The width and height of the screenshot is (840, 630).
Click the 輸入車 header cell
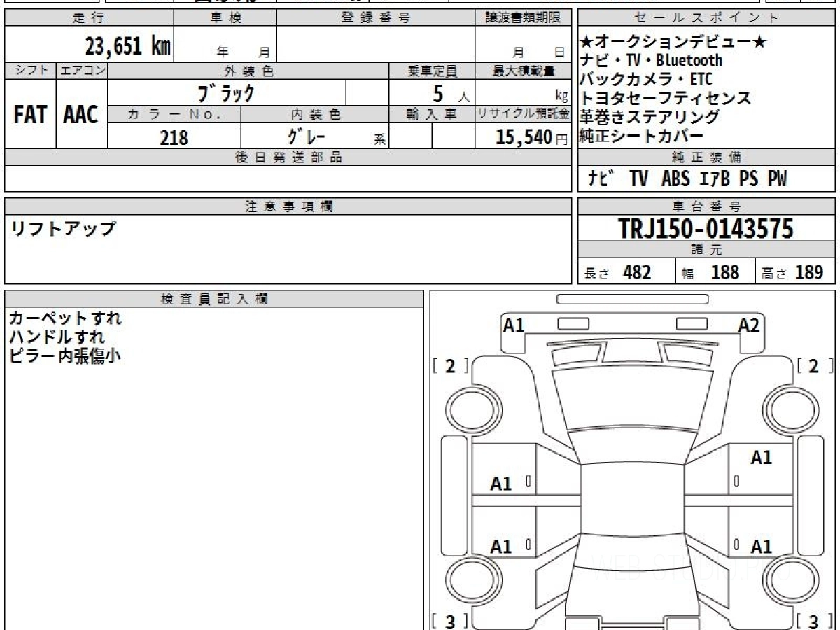click(x=432, y=115)
